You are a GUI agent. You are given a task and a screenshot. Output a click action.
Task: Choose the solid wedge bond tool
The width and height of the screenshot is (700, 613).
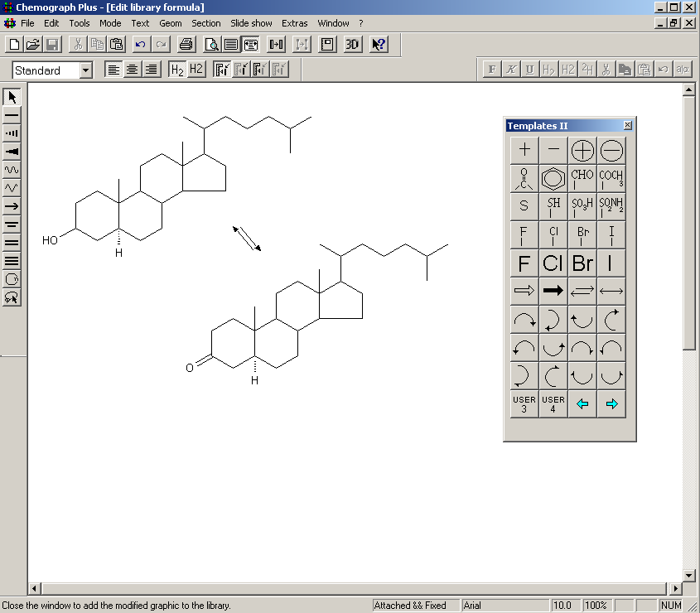point(12,152)
